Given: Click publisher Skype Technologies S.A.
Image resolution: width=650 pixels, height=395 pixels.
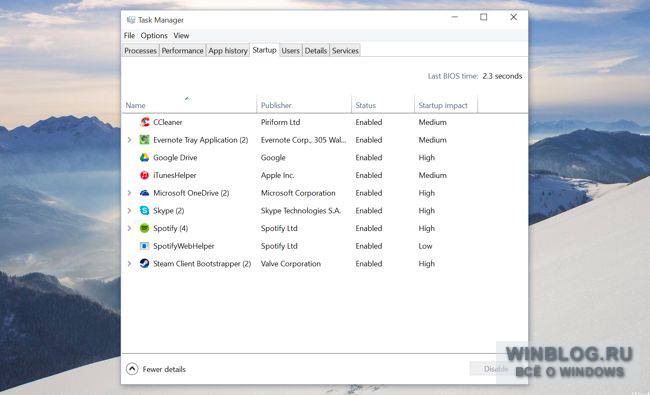Looking at the screenshot, I should click(x=301, y=211).
